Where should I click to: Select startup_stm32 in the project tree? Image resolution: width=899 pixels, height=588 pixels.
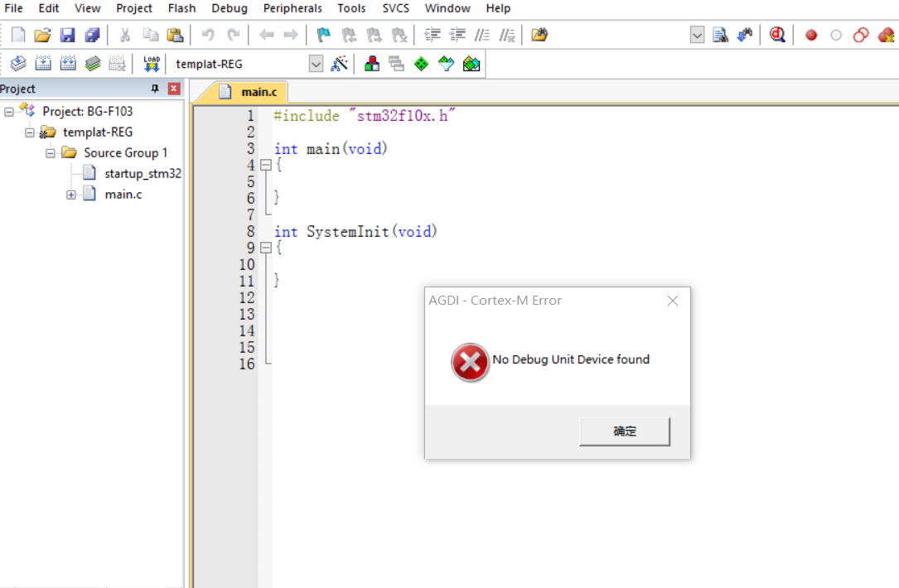click(x=143, y=173)
